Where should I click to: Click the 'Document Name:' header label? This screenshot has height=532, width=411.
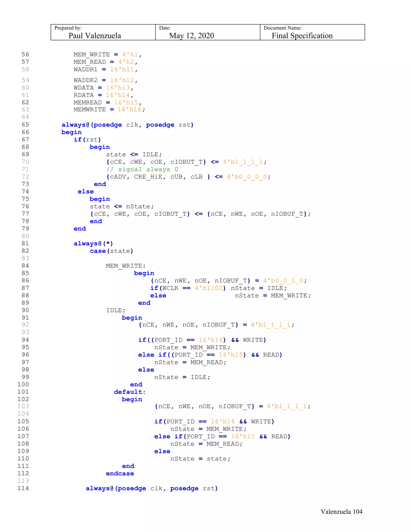point(283,28)
